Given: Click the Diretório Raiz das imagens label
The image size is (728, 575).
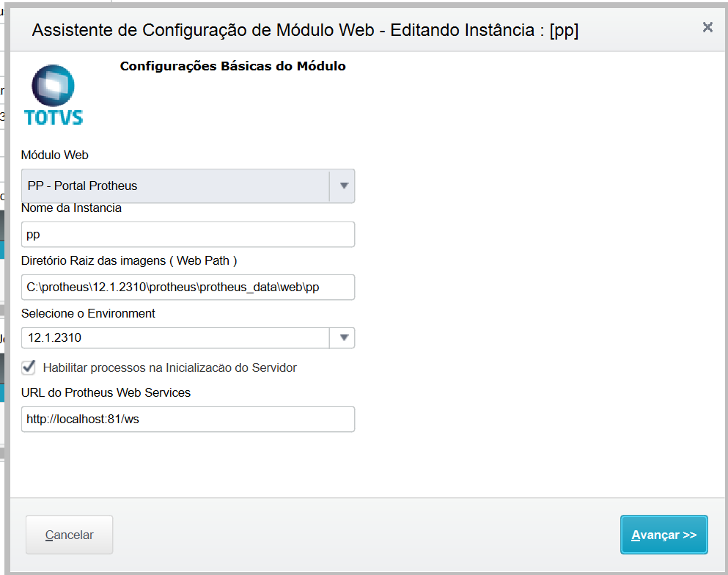Looking at the screenshot, I should tap(129, 260).
